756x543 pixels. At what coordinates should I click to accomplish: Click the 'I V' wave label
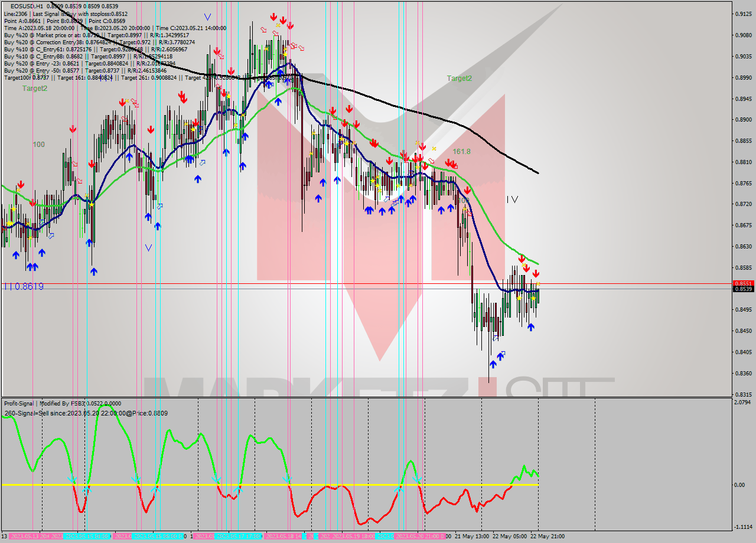[x=512, y=199]
